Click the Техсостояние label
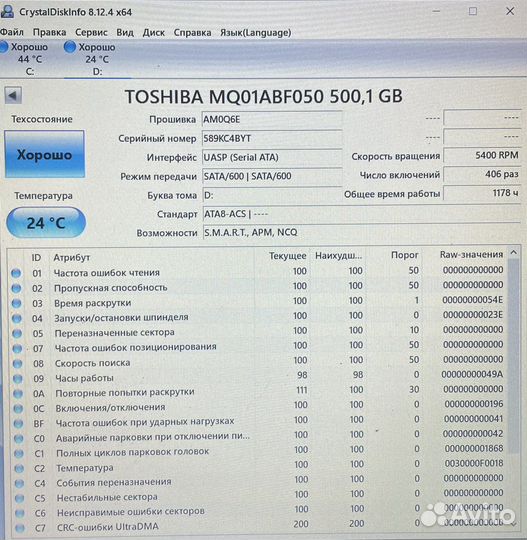 point(42,119)
